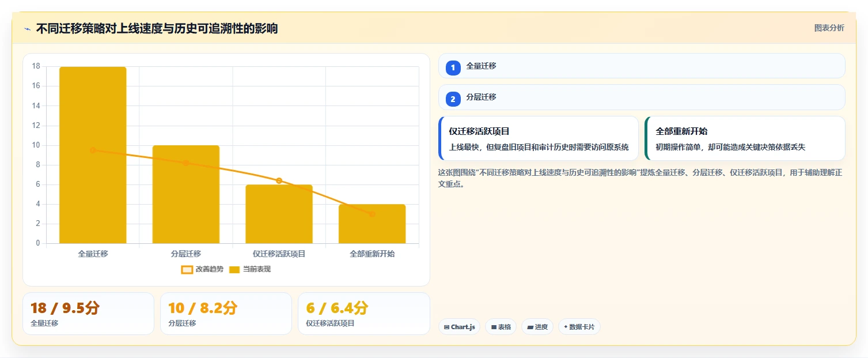Click the 上线最快 description text
Screen dimensions: 868x358
(x=539, y=147)
